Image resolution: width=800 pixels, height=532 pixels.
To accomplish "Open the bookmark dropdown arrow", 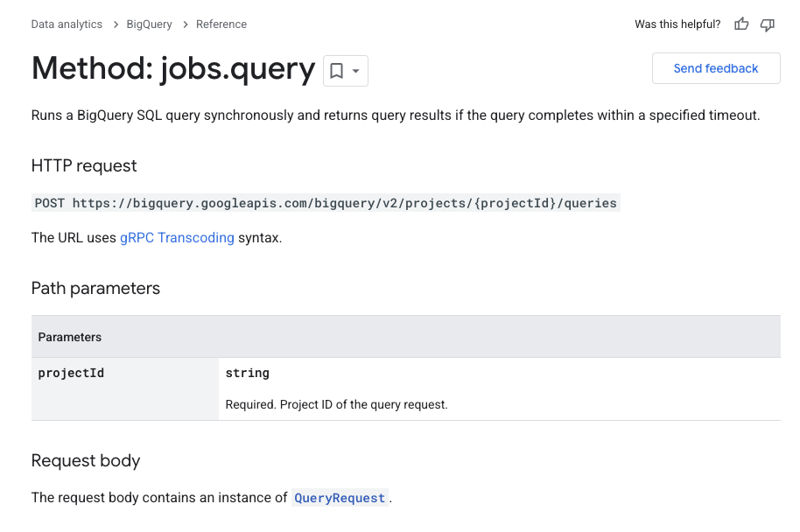I will point(356,71).
